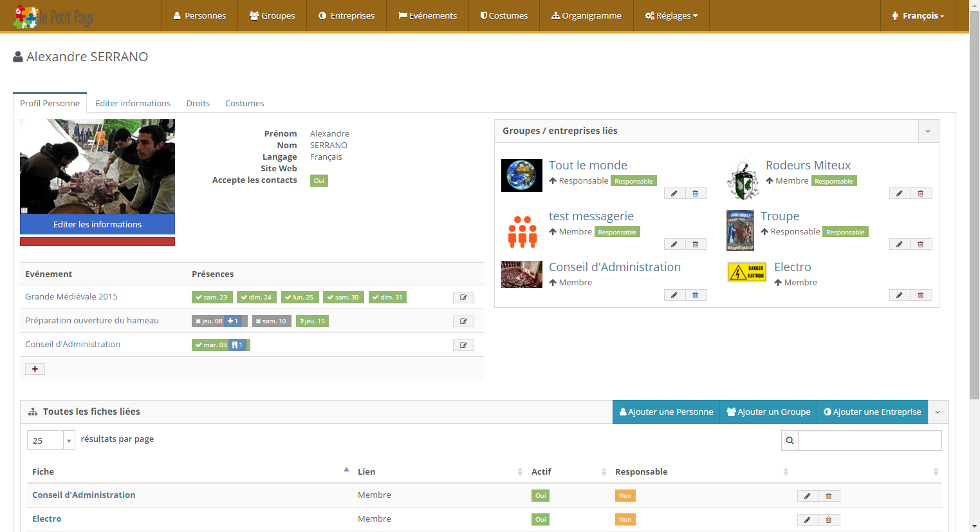Edit the Tout le monde group link
980x532 pixels.
tap(674, 193)
